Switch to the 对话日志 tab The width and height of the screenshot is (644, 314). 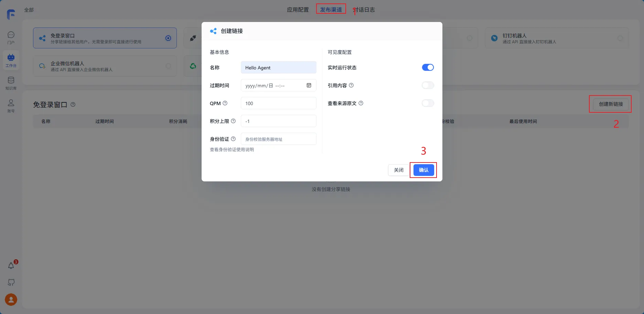click(x=364, y=10)
